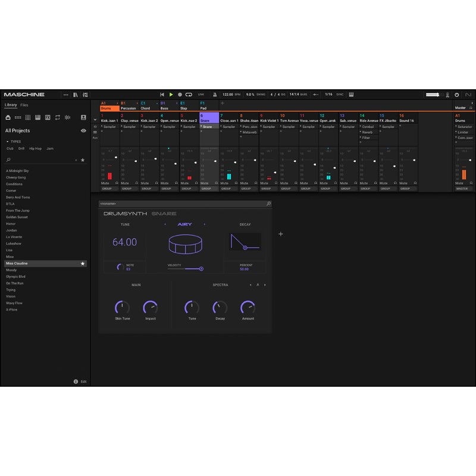Open the user content icon in browser
Image resolution: width=476 pixels, height=476 pixels.
[83, 117]
